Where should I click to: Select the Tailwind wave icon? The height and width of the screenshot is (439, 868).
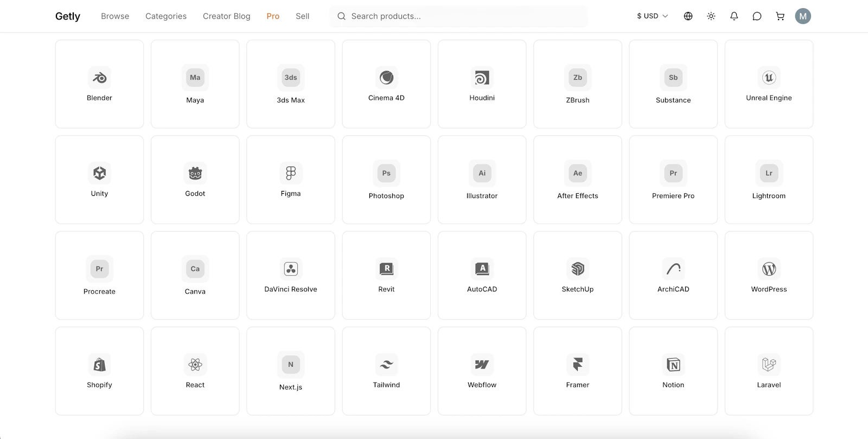click(x=386, y=365)
